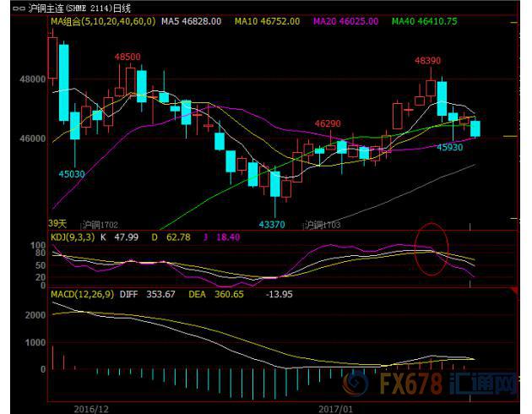Click the 48000 price axis label

click(33, 79)
